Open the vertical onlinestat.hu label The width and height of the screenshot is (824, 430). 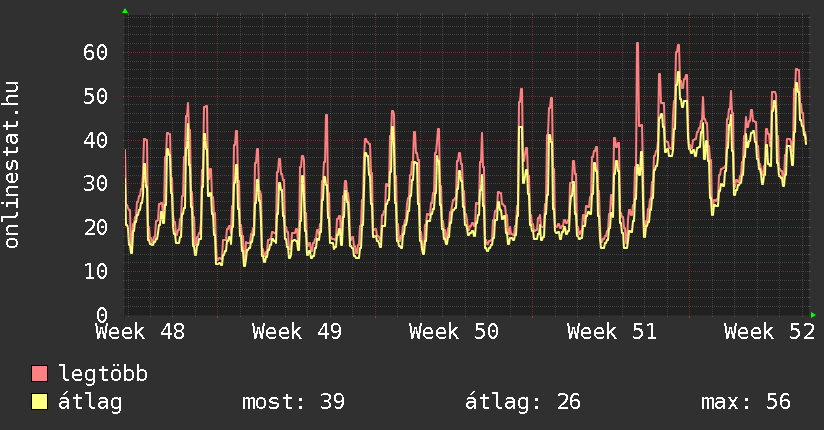coord(12,165)
